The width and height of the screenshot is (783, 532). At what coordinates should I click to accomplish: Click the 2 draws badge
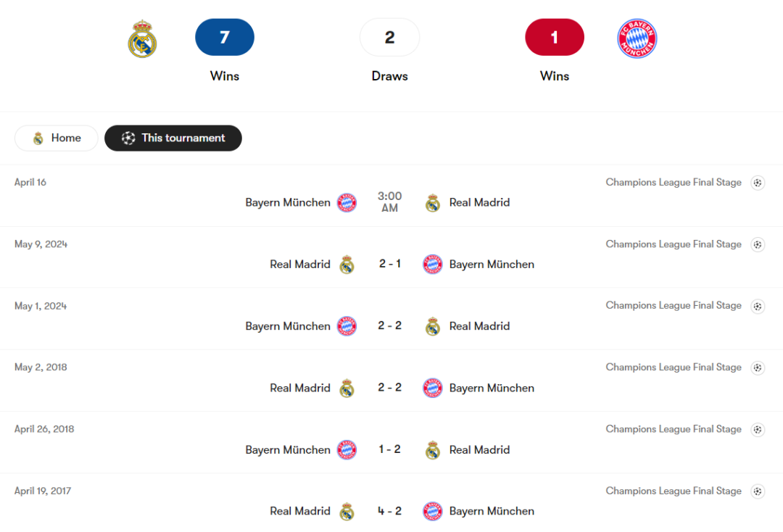(x=389, y=38)
